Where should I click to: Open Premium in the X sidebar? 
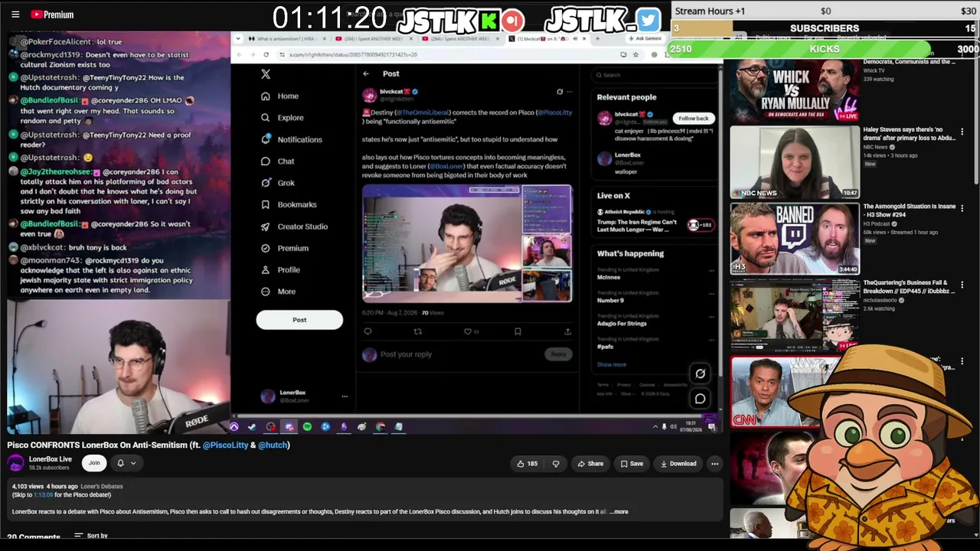pyautogui.click(x=284, y=248)
